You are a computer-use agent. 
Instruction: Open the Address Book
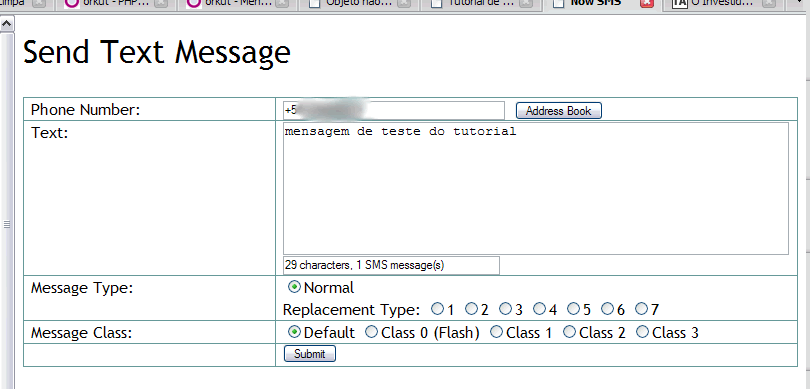point(558,111)
